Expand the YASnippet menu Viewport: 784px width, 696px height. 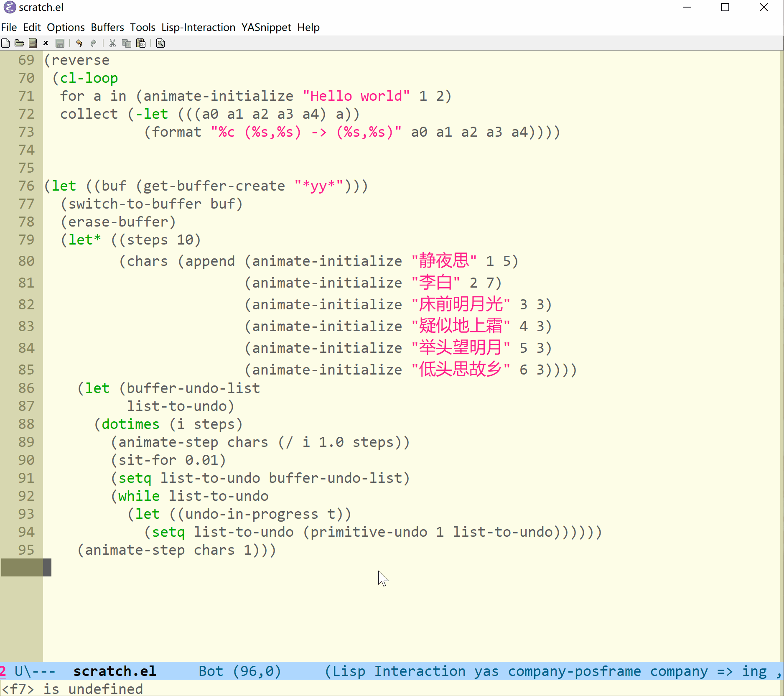tap(266, 28)
